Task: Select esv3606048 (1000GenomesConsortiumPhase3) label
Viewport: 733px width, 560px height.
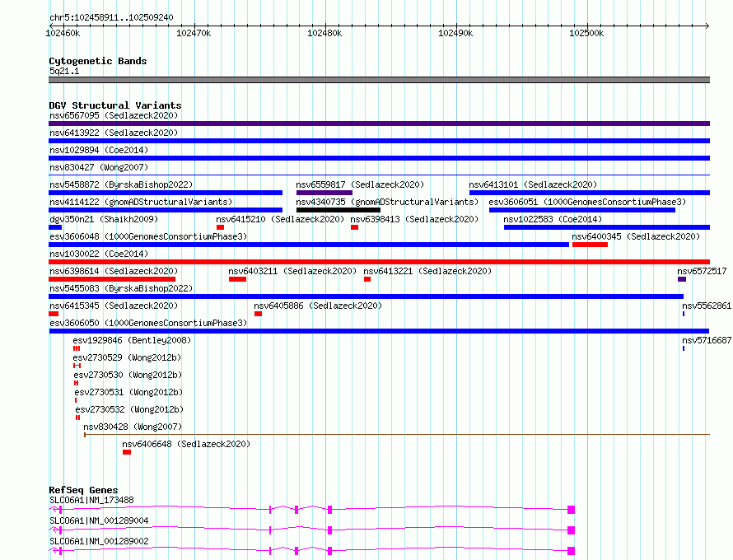Action: click(x=148, y=236)
